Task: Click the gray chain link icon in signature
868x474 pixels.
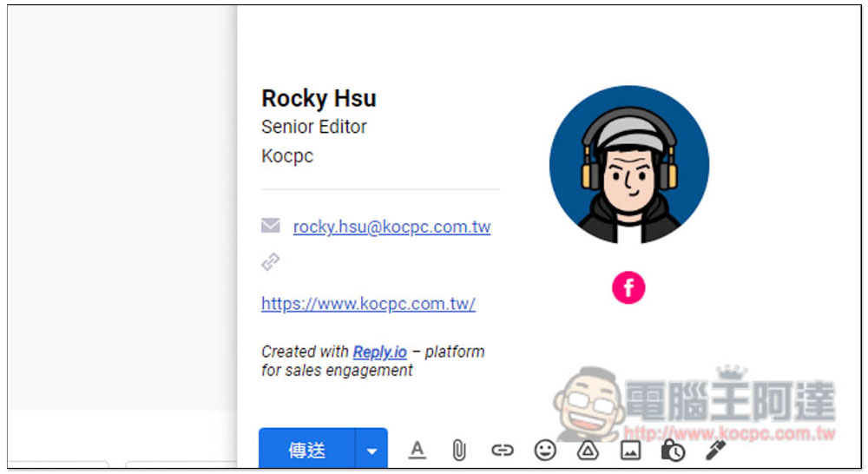Action: 271,261
